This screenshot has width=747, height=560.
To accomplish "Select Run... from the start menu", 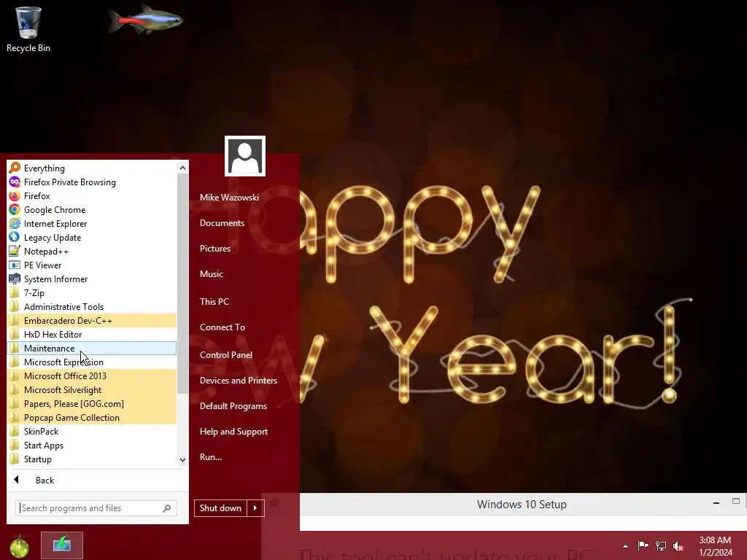I will [x=211, y=457].
